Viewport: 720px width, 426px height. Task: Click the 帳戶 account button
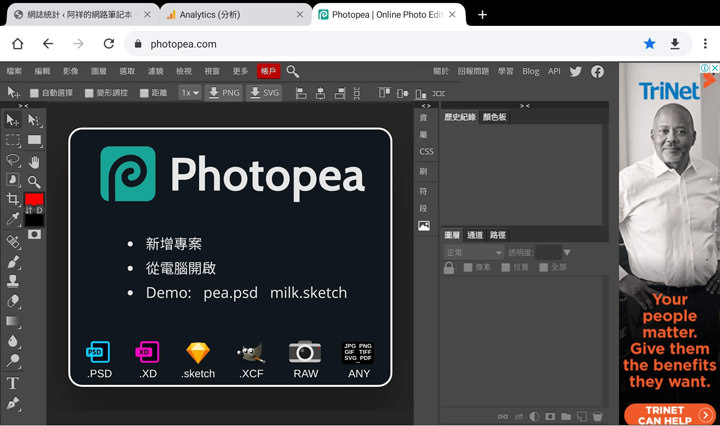click(268, 71)
